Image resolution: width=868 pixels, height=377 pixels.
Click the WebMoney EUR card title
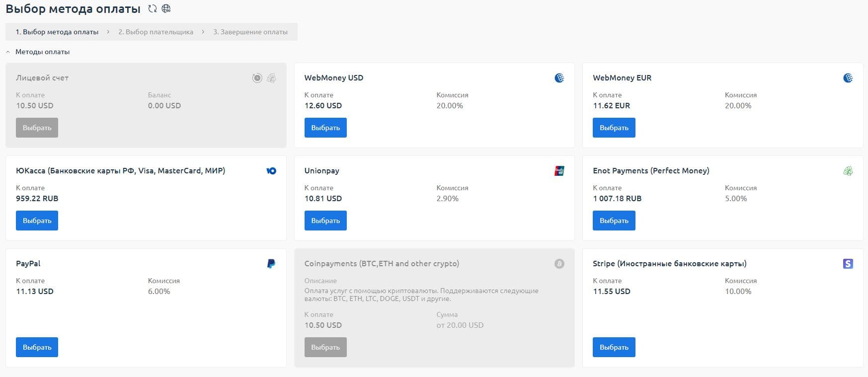[622, 78]
